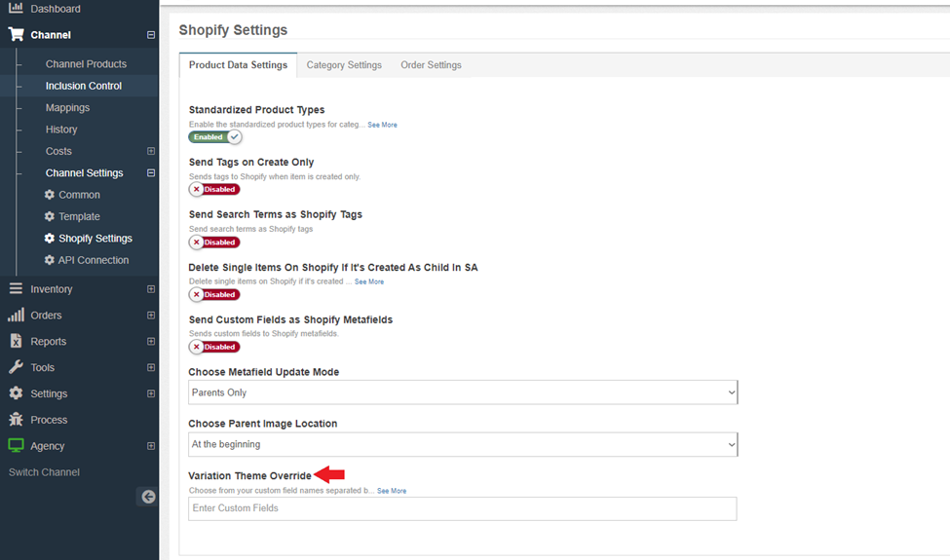Expand the Settings menu
The width and height of the screenshot is (950, 560).
pos(151,393)
